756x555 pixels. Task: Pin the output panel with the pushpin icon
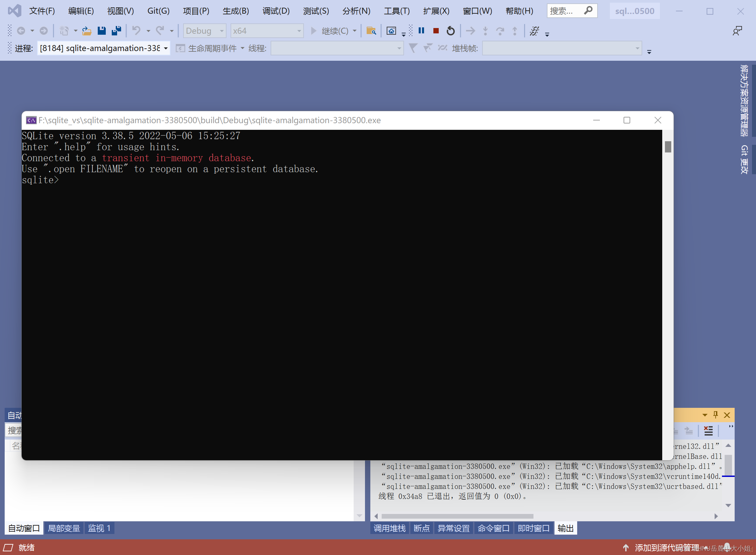[x=715, y=415]
